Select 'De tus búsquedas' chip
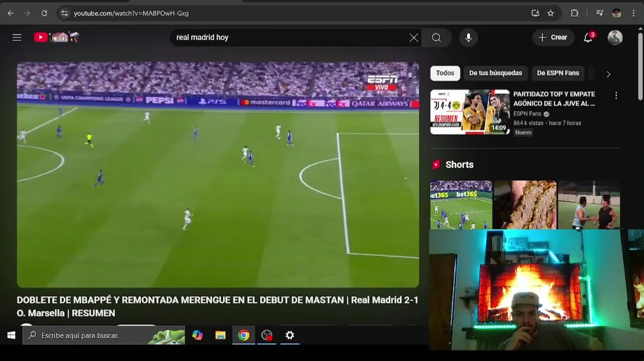This screenshot has height=361, width=644. coord(496,73)
